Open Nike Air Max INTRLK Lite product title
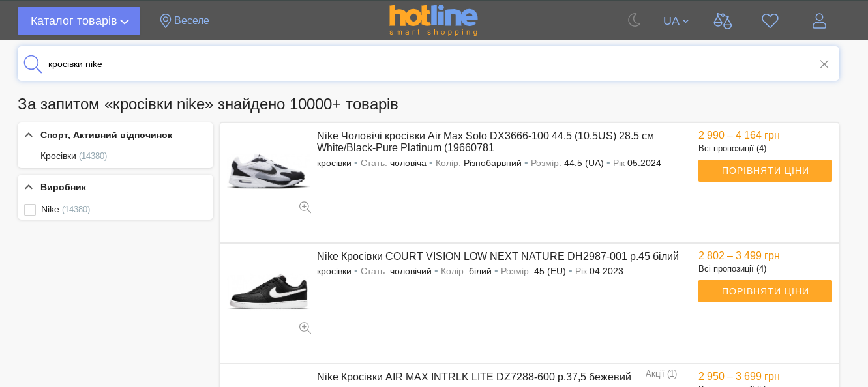 tap(474, 377)
